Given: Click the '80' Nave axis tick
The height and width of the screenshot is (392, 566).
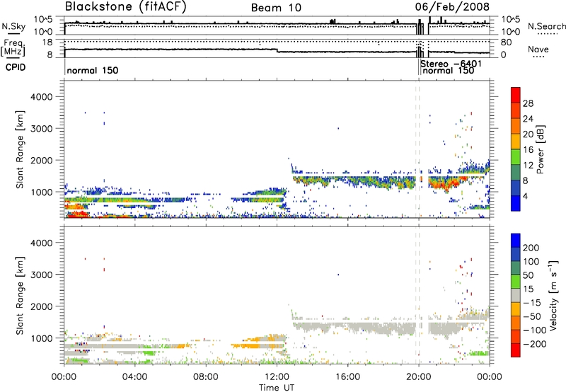Looking at the screenshot, I should (x=506, y=42).
